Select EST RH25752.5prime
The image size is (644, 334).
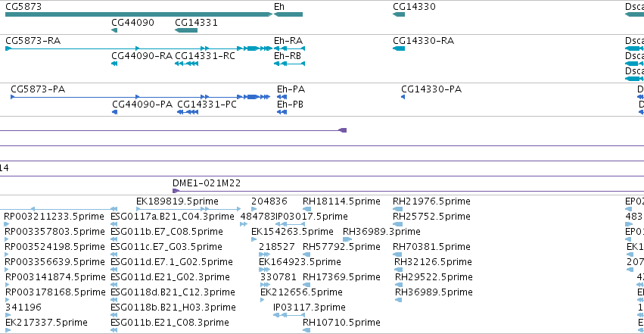[x=431, y=217]
